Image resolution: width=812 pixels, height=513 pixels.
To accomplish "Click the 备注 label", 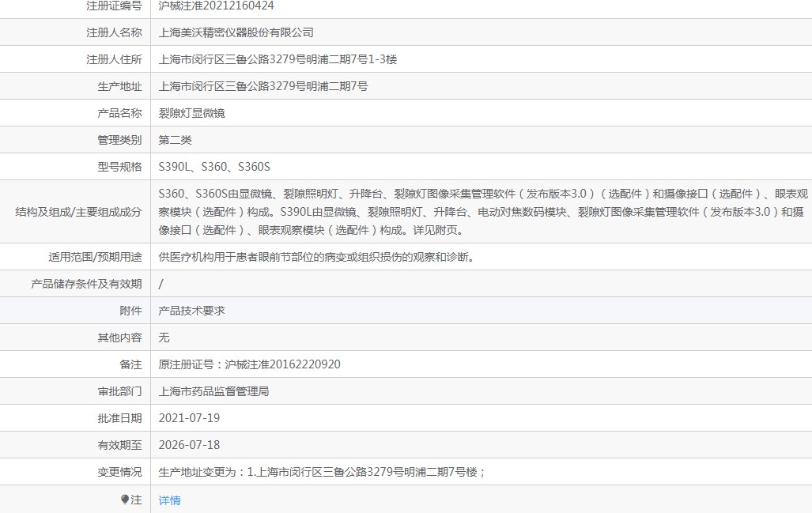I will [130, 364].
